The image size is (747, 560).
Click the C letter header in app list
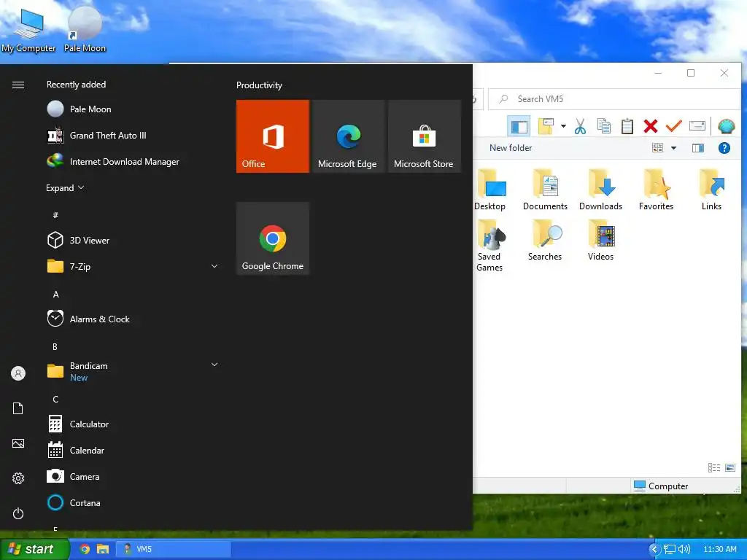pyautogui.click(x=55, y=399)
